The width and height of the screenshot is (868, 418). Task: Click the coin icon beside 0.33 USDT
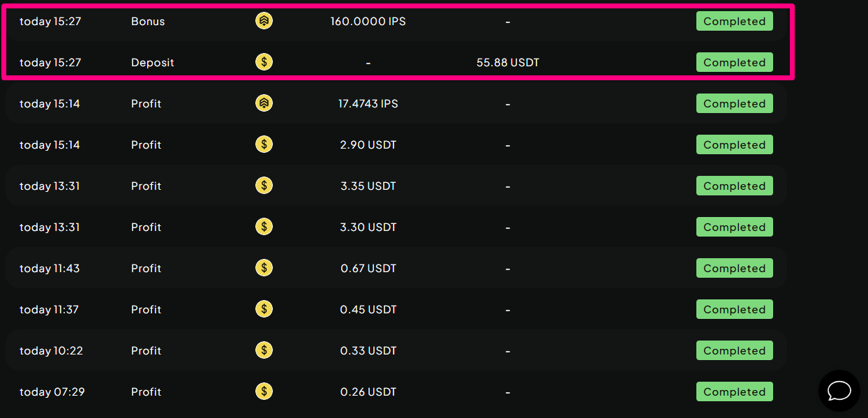264,350
